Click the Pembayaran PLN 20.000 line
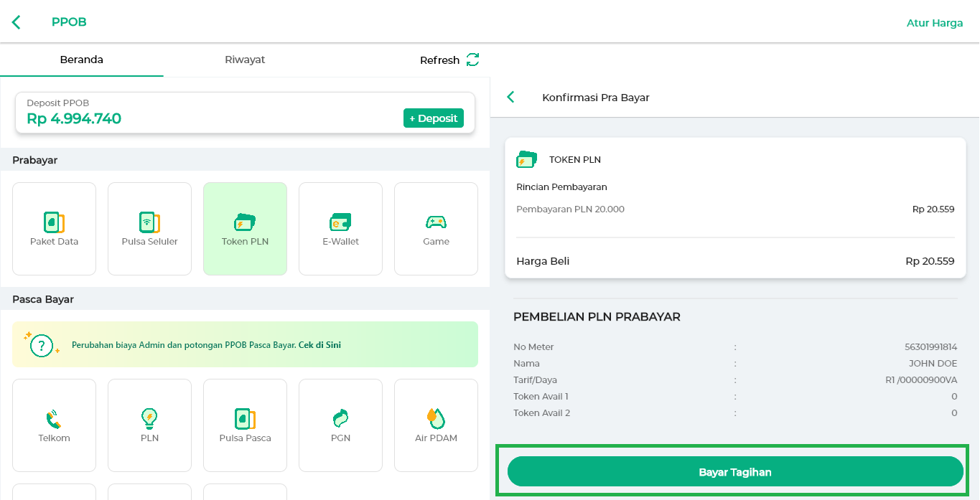This screenshot has width=980, height=500. [x=735, y=209]
